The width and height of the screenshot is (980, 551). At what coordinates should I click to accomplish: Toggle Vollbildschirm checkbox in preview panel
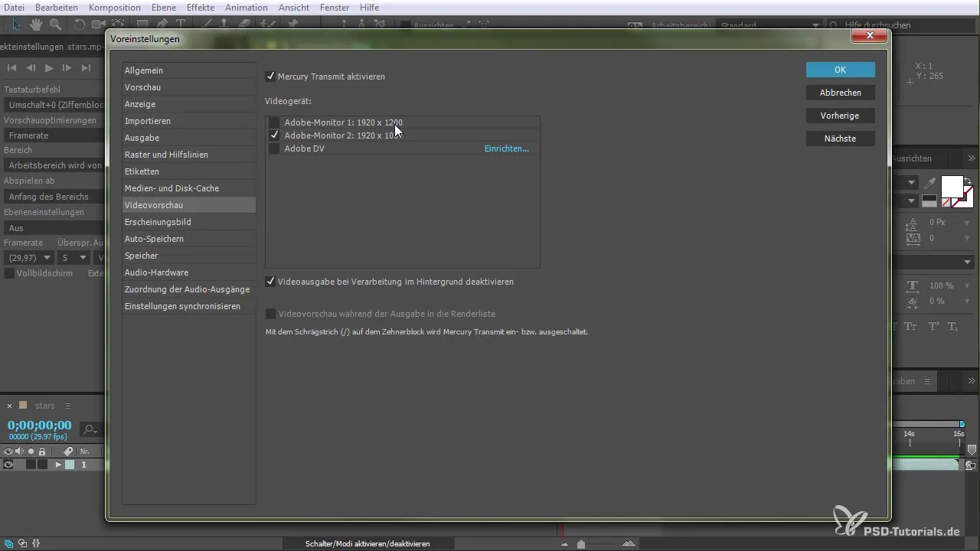tap(9, 273)
